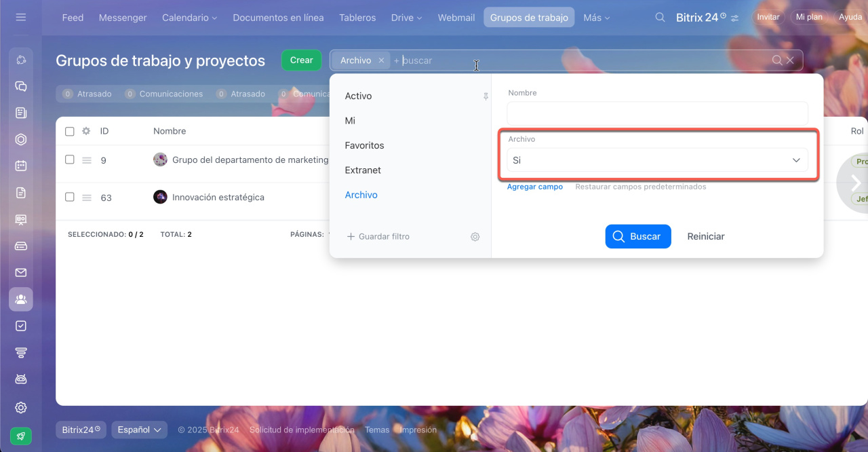Select the Mi filter preset
The height and width of the screenshot is (452, 868).
coord(350,121)
